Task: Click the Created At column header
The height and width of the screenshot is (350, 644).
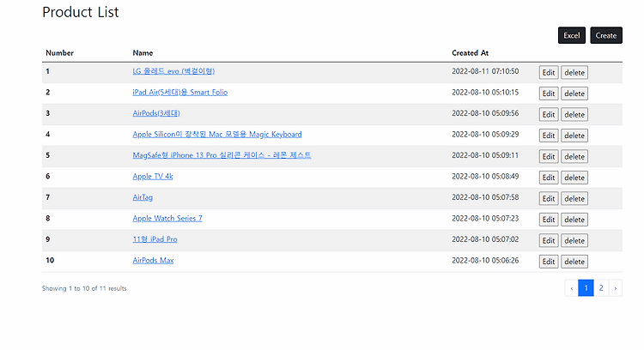Action: [x=470, y=53]
